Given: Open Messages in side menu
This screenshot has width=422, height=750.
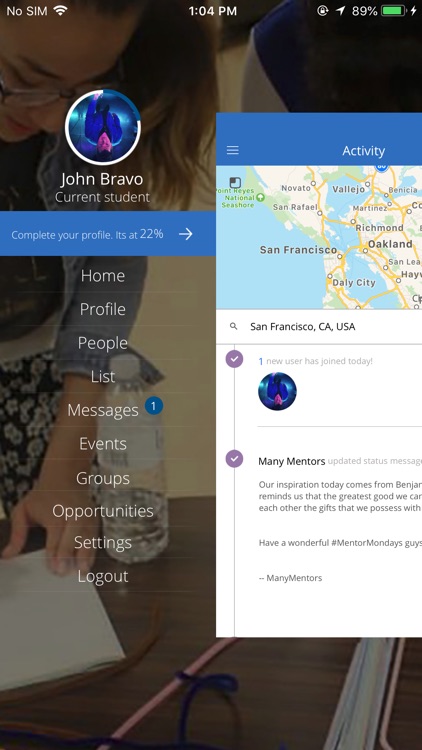Looking at the screenshot, I should tap(103, 410).
